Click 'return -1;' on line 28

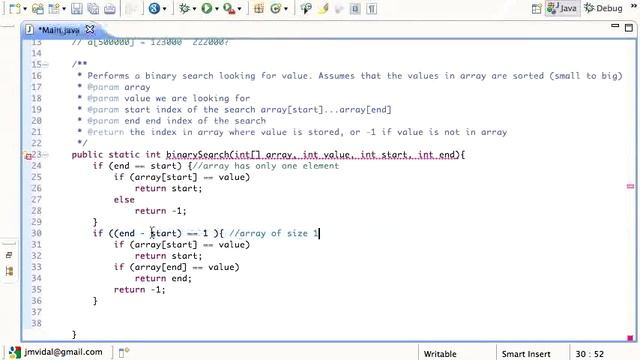coord(160,211)
